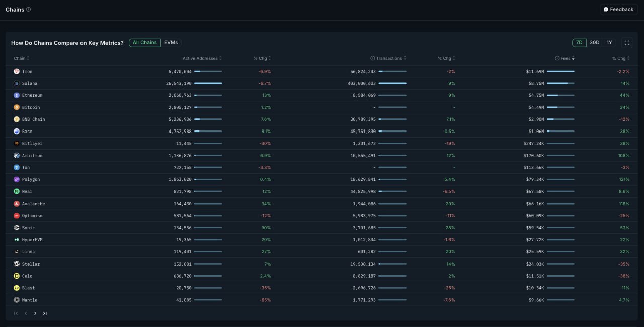Image resolution: width=644 pixels, height=327 pixels.
Task: Click the info icon next to Fees header
Action: 557,58
